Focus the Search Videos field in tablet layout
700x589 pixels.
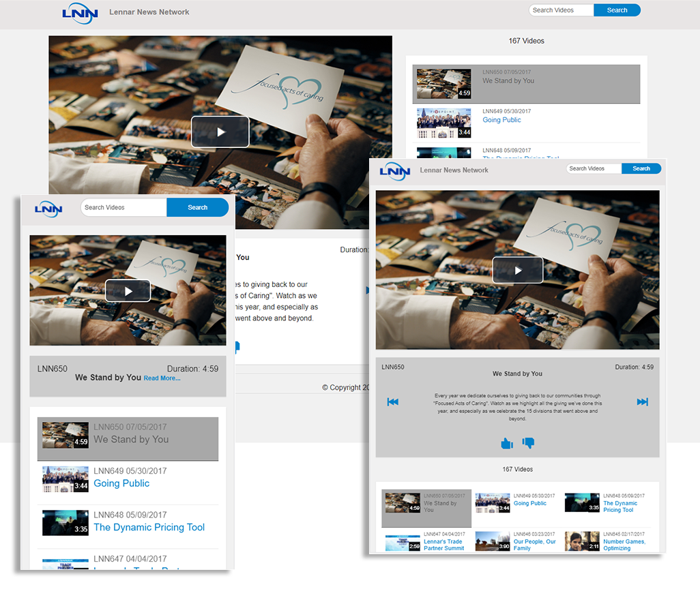pos(594,168)
